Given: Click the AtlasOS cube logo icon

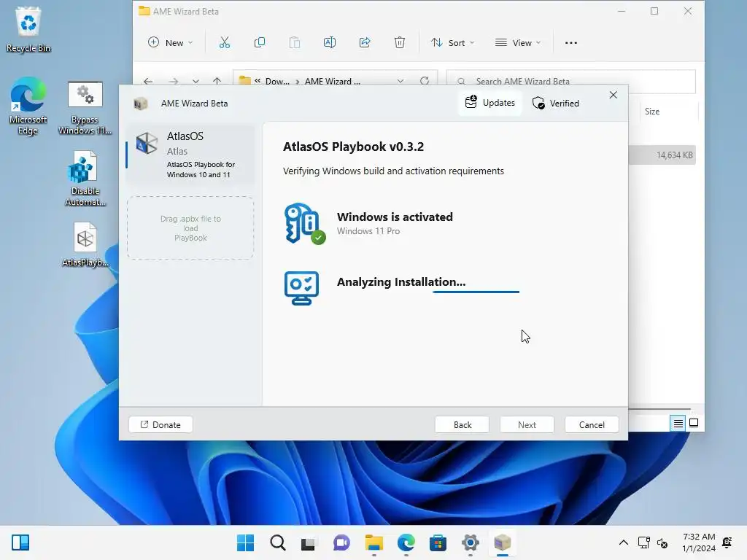Looking at the screenshot, I should 146,143.
